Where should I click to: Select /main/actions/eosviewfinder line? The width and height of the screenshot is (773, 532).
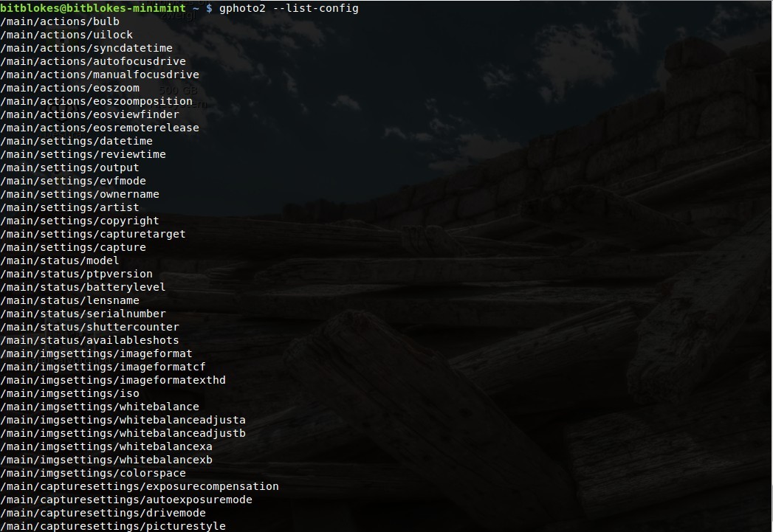point(90,115)
